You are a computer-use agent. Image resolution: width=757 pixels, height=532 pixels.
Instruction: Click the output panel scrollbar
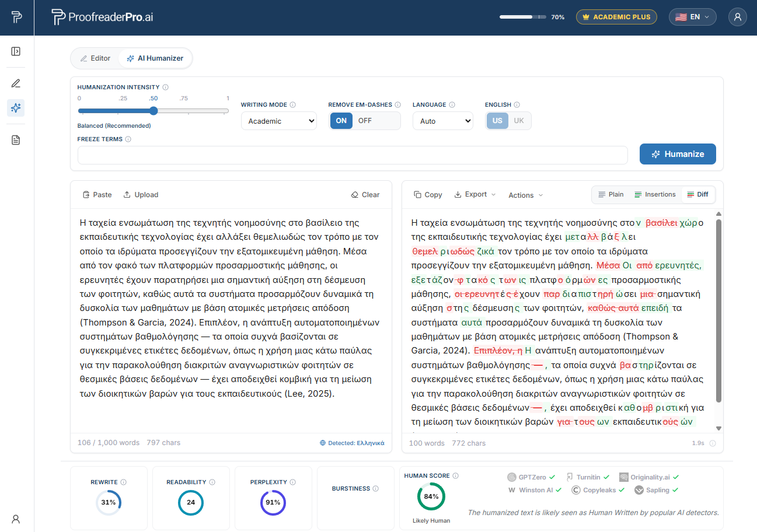[x=718, y=310]
